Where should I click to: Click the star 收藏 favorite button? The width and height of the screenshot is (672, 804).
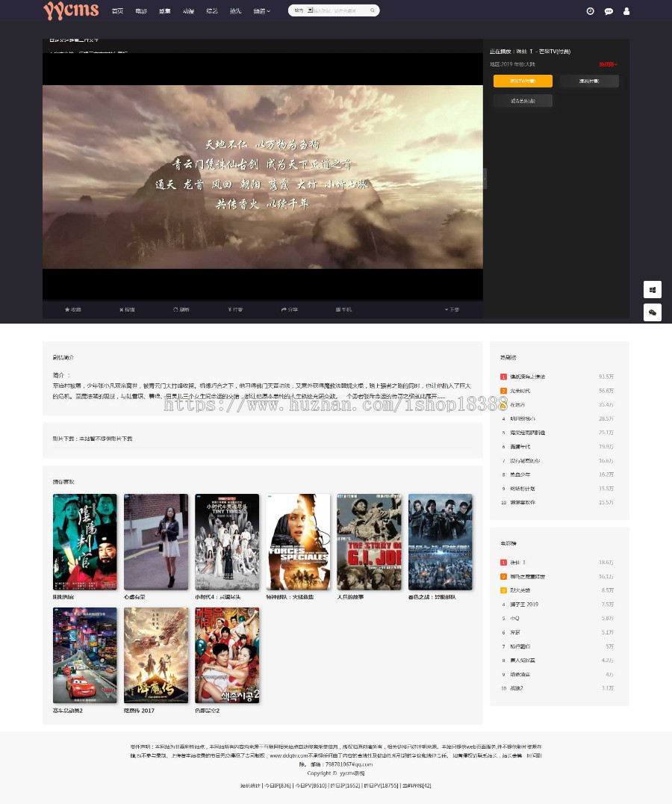(x=72, y=309)
